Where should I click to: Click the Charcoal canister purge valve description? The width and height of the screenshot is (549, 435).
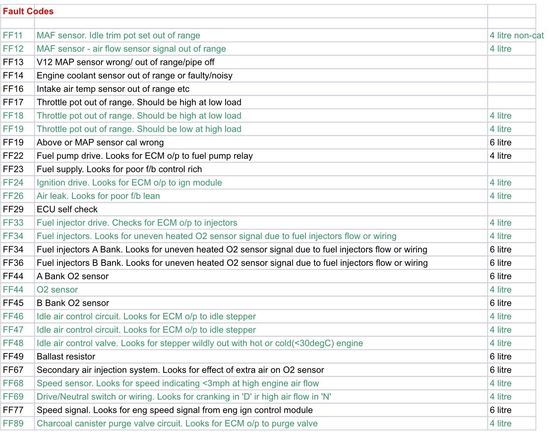177,423
